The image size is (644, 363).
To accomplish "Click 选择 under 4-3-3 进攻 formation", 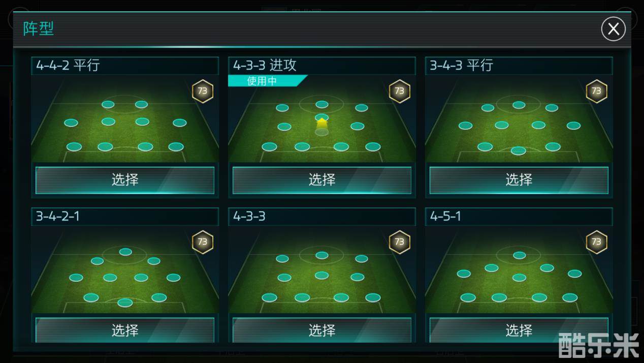I will 322,180.
